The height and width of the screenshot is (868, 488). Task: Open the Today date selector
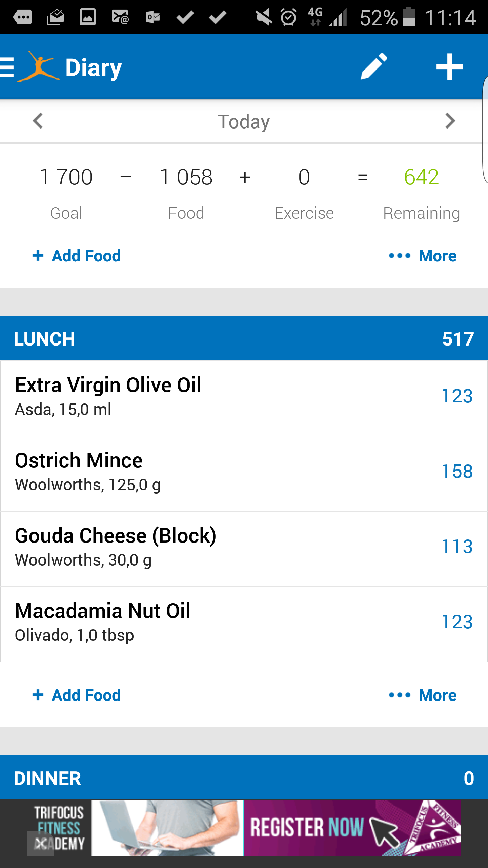pos(244,121)
